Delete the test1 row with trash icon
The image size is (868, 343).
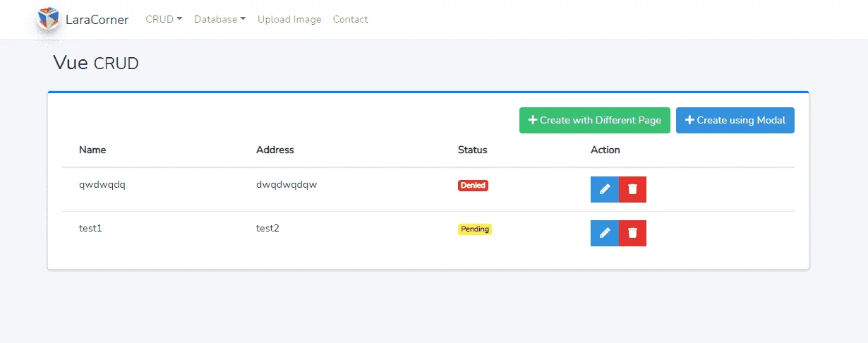coord(632,233)
